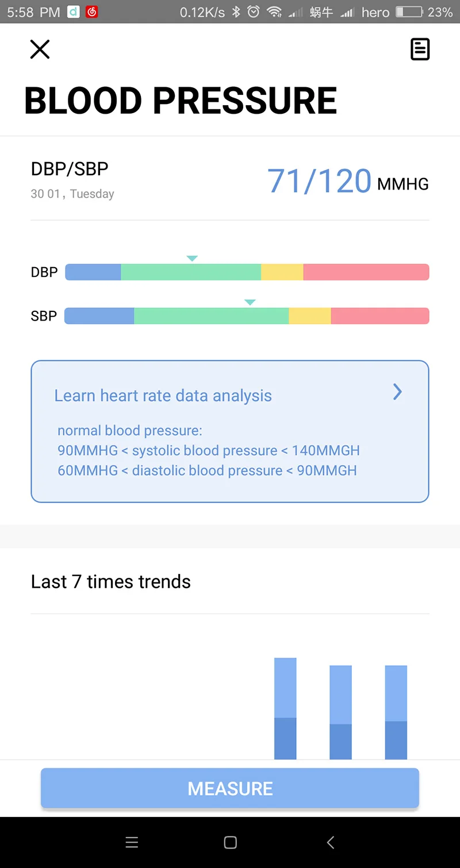Open Learn heart rate data analysis link
The height and width of the screenshot is (868, 460).
click(x=163, y=396)
